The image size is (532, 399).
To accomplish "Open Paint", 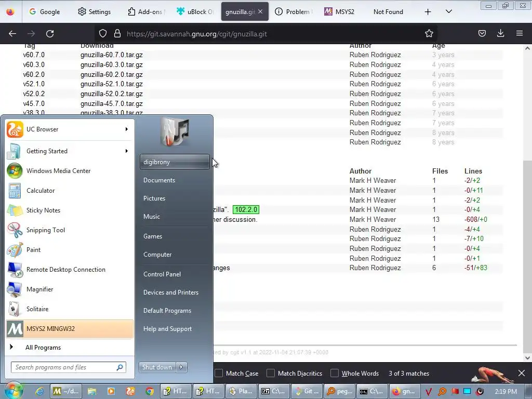I will [70, 249].
